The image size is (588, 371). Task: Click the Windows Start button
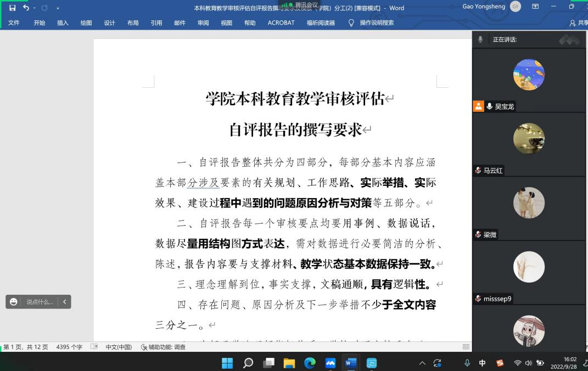(x=227, y=363)
